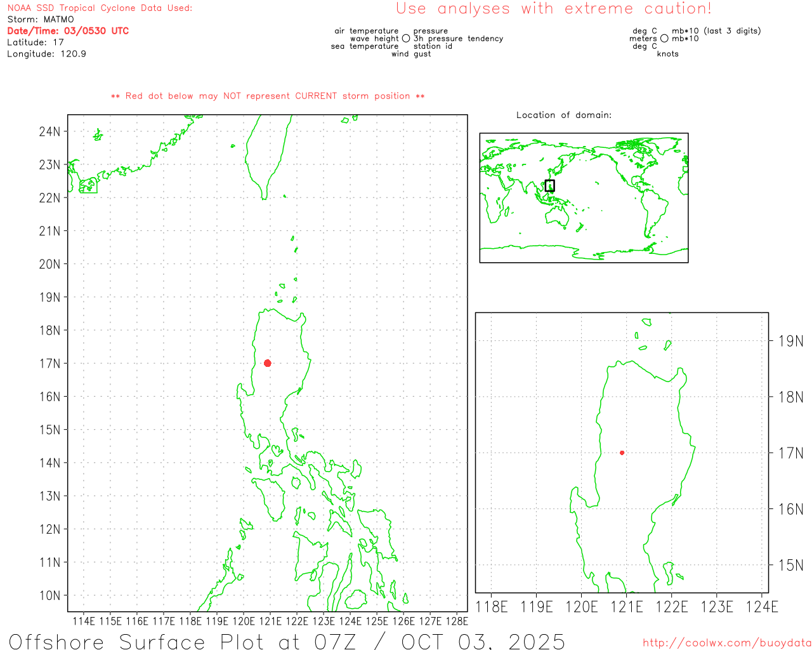Click the 17N latitude label on main map
This screenshot has height=650, width=812.
pyautogui.click(x=49, y=364)
